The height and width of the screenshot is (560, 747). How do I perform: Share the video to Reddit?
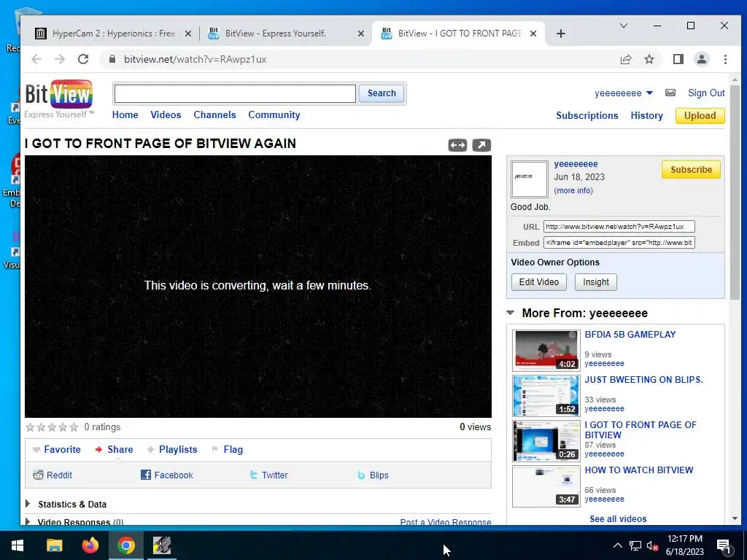pyautogui.click(x=53, y=475)
